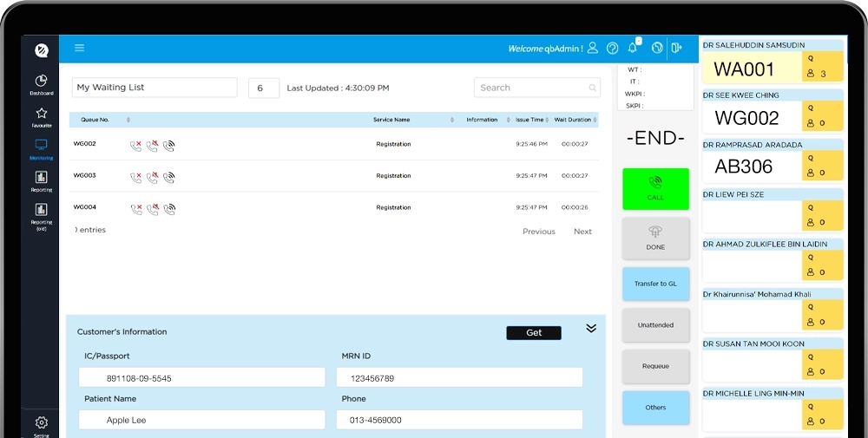868x438 pixels.
Task: Open Favourite star in sidebar
Action: click(x=41, y=117)
